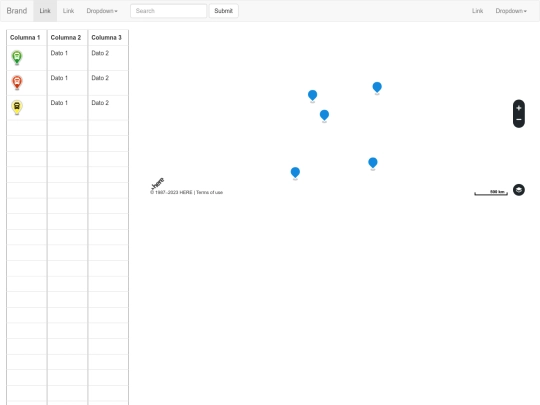Click Dato 2 in the red marker row

[100, 78]
